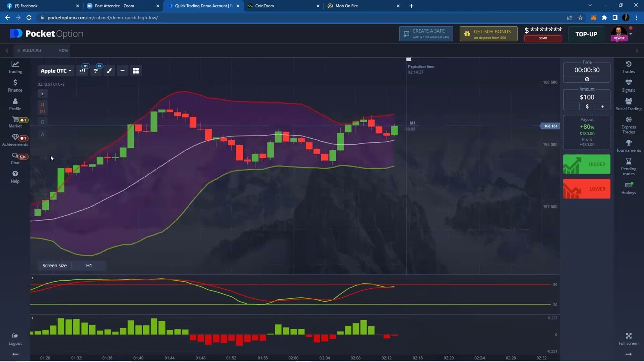Open the Hotkeys panel
Viewport: 644px width, 362px height.
click(x=628, y=188)
